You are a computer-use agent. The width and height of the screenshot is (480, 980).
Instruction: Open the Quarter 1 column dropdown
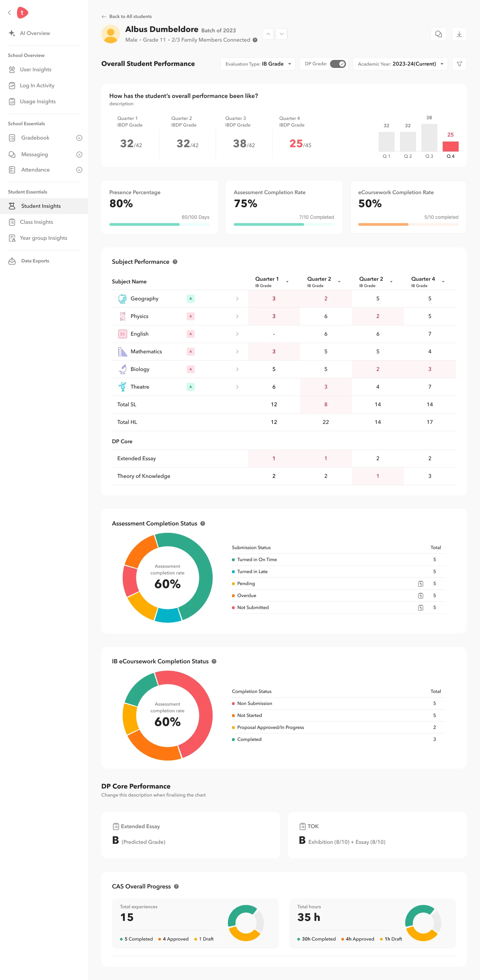[x=287, y=282]
